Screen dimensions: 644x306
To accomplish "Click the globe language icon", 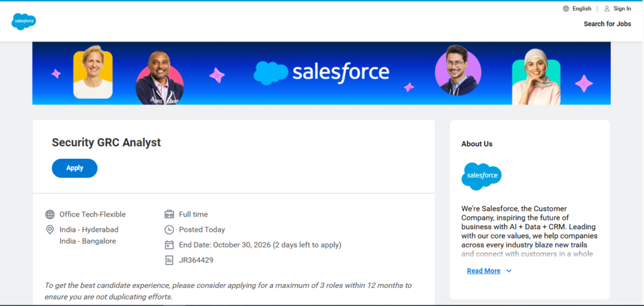I will [x=566, y=9].
